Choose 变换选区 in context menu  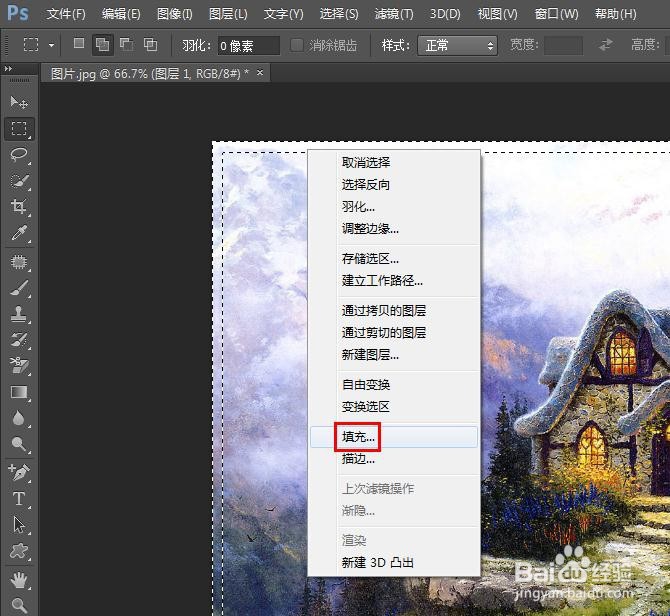click(394, 407)
